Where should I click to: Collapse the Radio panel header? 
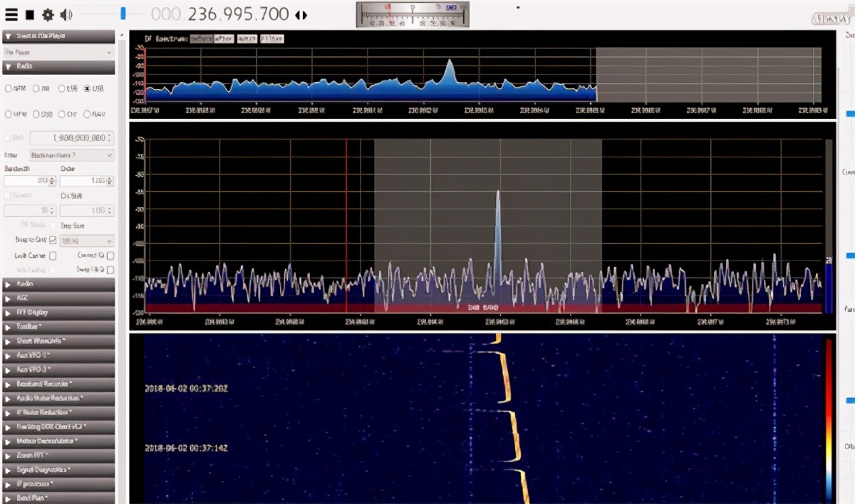tap(58, 67)
